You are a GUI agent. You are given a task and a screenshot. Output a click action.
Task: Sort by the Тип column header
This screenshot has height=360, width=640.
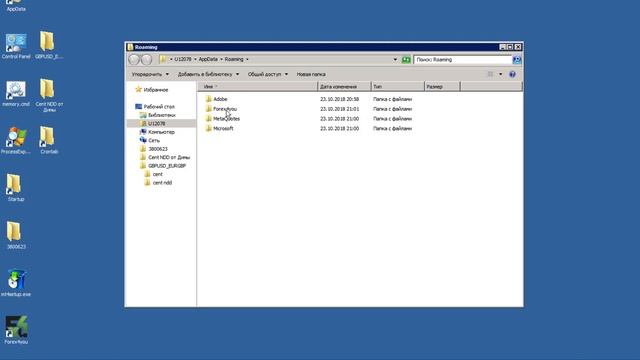point(398,87)
